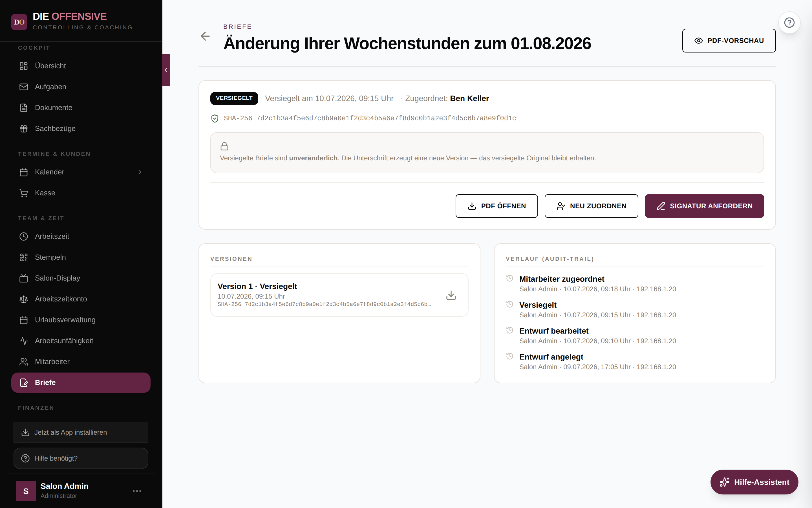Image resolution: width=812 pixels, height=508 pixels.
Task: Click history icon beside Entwurf angelegt
Action: 510,356
